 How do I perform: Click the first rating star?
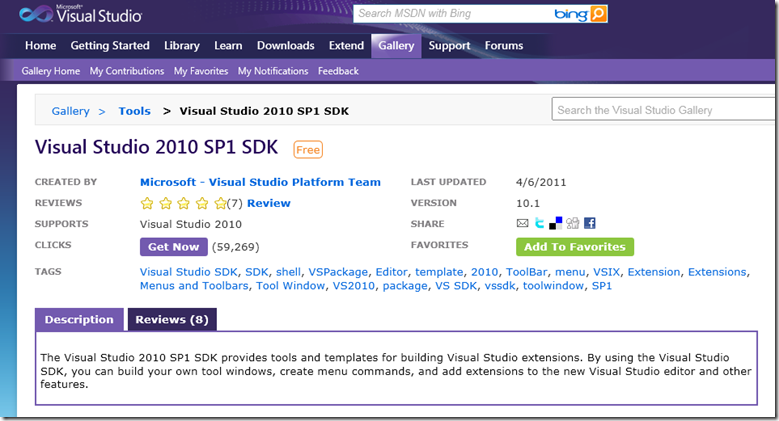tap(147, 203)
